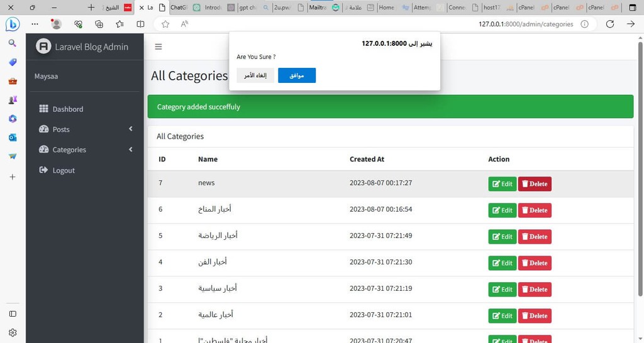Confirm the dialog with the blue موافق button

tap(297, 75)
